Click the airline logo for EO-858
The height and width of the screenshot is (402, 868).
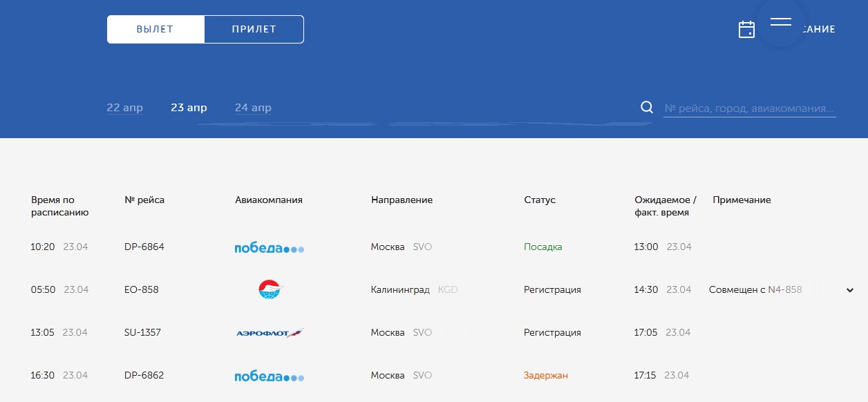(x=269, y=289)
